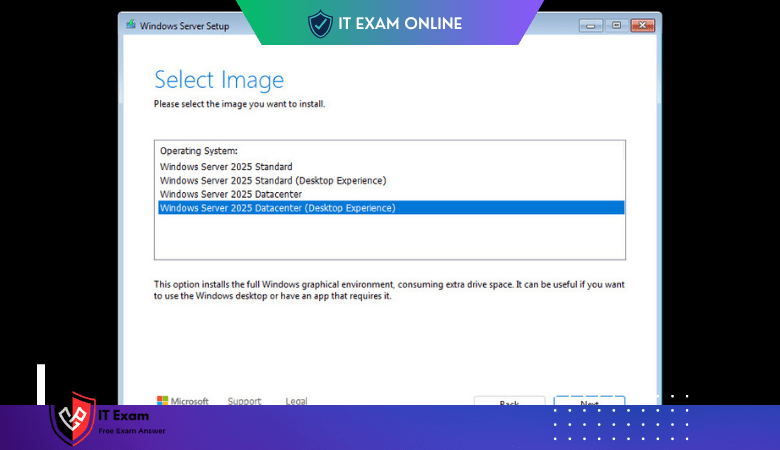This screenshot has width=780, height=450.
Task: Maximize the Windows Server Setup window
Action: coord(616,25)
